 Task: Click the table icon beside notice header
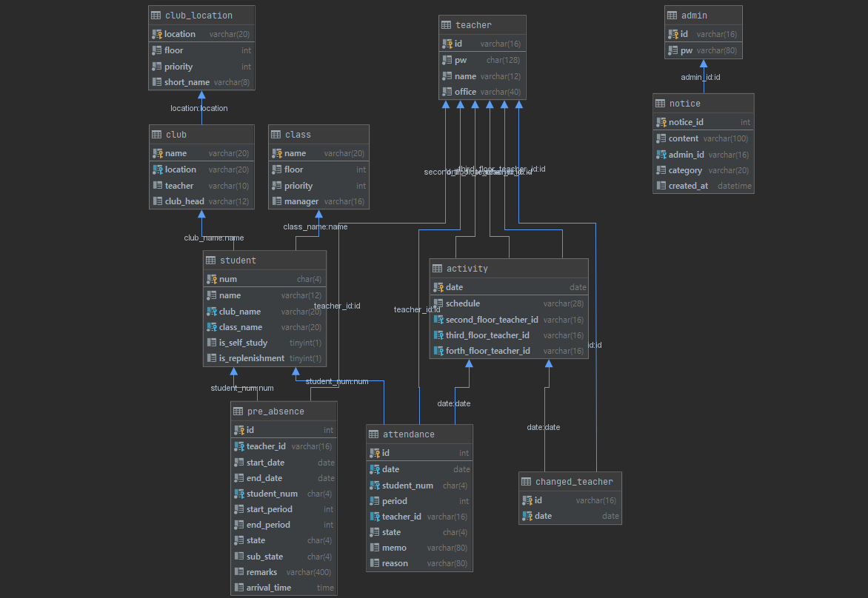click(660, 103)
